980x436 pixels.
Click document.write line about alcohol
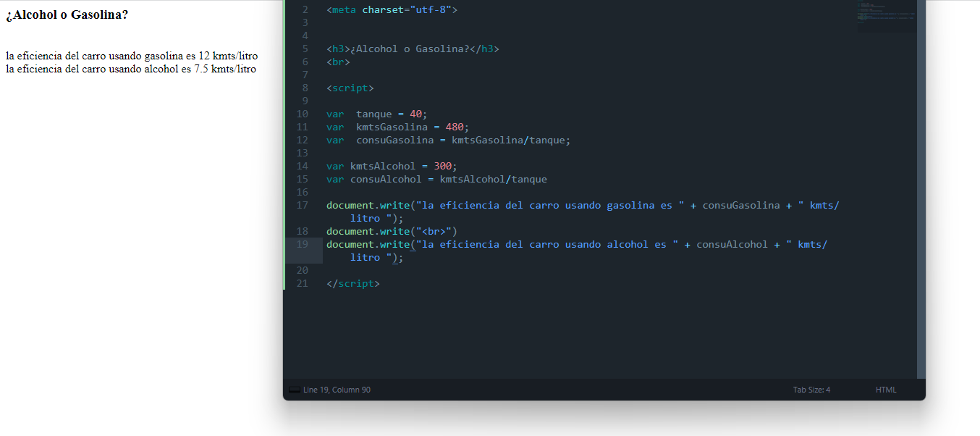[577, 251]
